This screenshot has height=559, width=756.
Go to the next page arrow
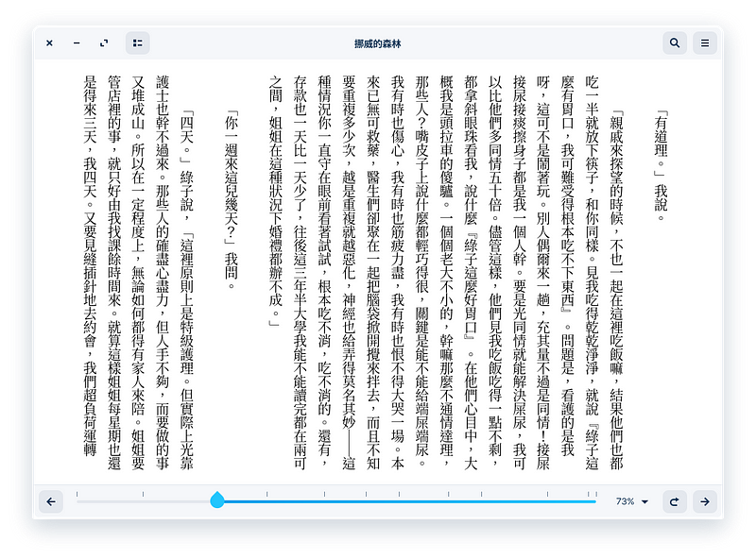[x=705, y=501]
